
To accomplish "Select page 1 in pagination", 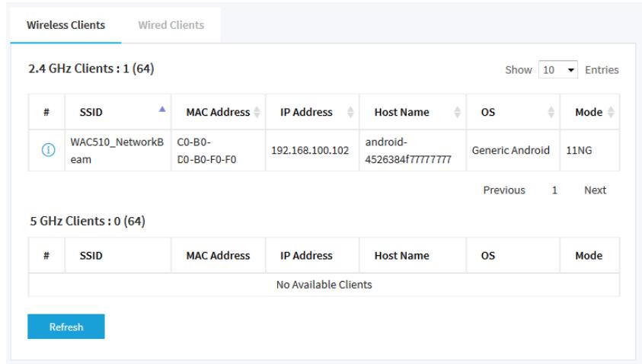I will (x=554, y=190).
